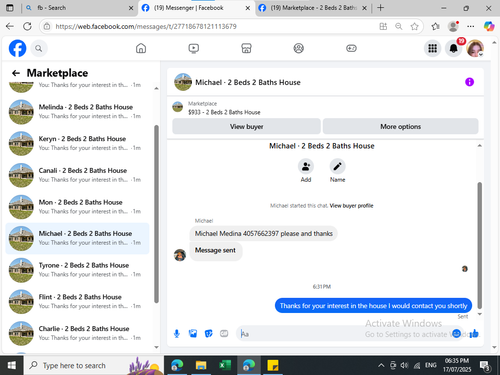Click the View buyer button
This screenshot has width=500, height=375.
pyautogui.click(x=246, y=126)
